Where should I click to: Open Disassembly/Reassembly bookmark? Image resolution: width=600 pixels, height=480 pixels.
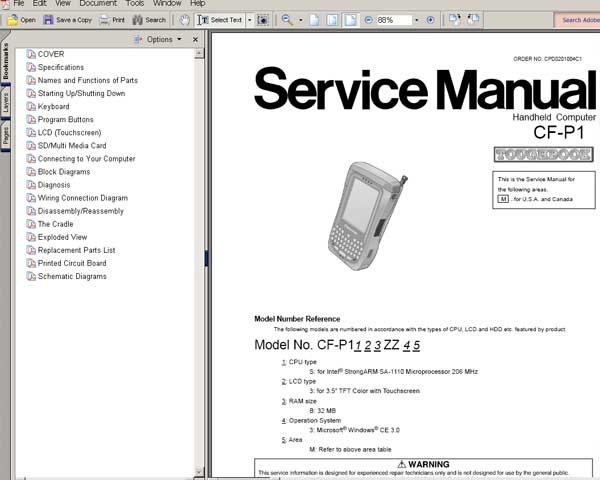(80, 211)
